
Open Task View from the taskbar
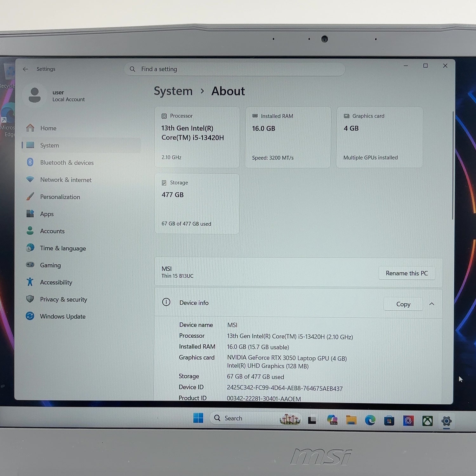(x=312, y=420)
